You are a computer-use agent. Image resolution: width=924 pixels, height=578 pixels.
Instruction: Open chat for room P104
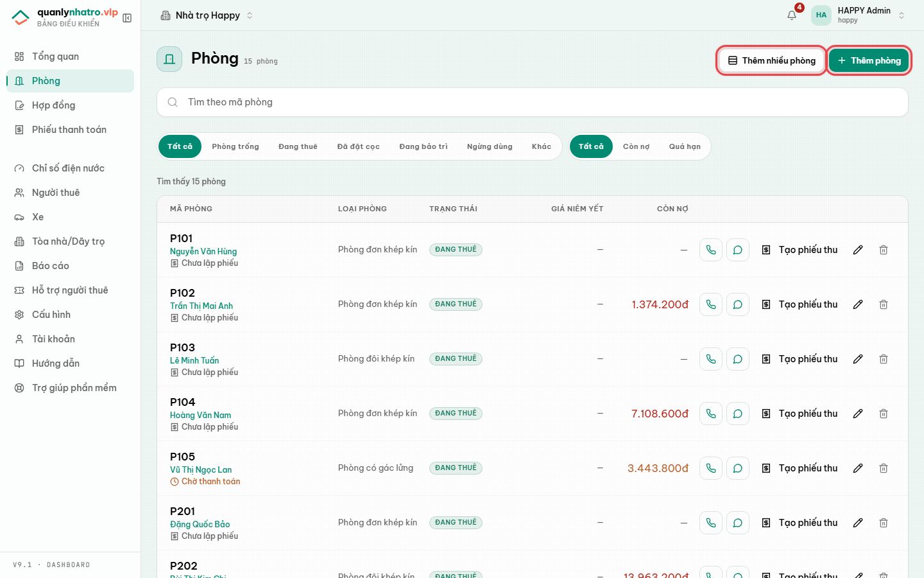tap(738, 414)
